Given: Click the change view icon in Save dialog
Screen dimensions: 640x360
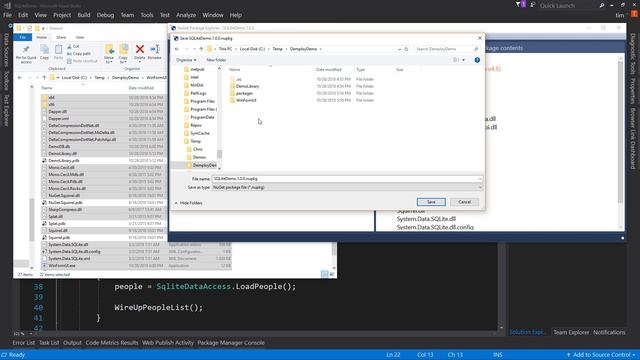Looking at the screenshot, I should pyautogui.click(x=456, y=60).
